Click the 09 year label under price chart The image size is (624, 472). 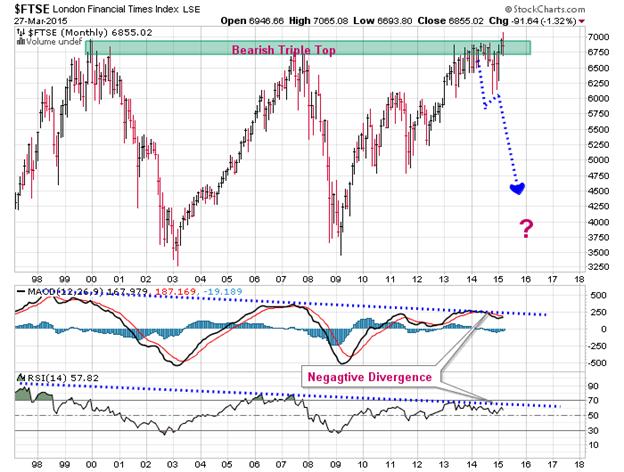(335, 279)
